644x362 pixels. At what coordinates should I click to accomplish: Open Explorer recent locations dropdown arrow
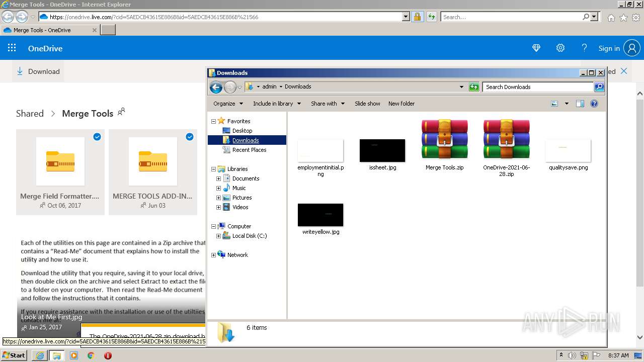tap(240, 87)
